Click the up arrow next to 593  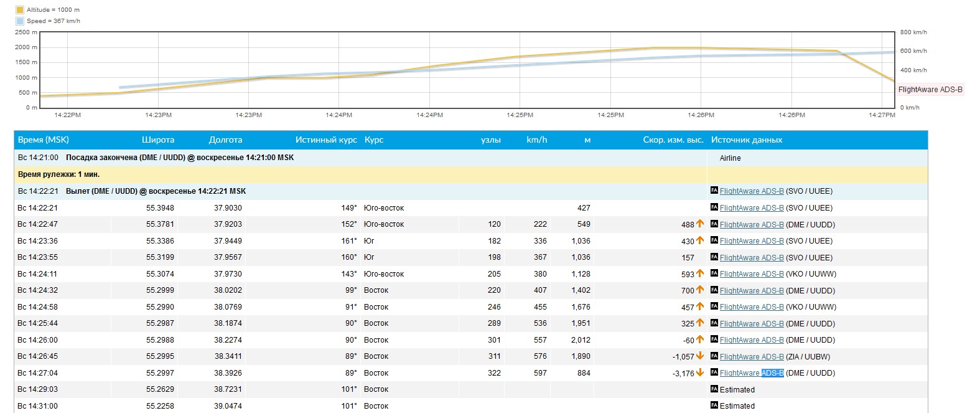coord(700,273)
